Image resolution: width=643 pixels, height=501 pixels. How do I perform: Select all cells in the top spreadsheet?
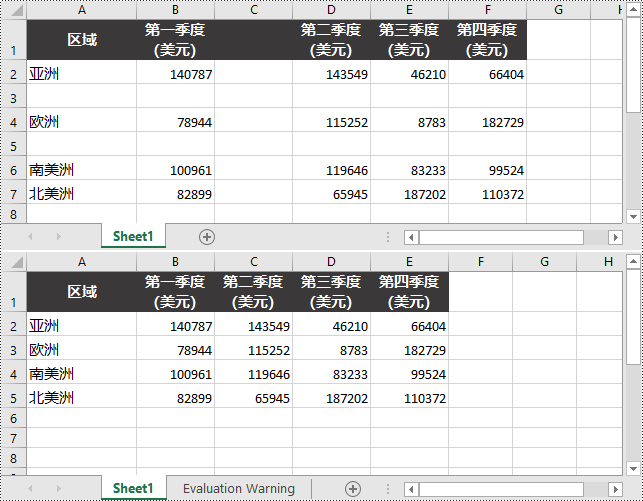click(16, 10)
